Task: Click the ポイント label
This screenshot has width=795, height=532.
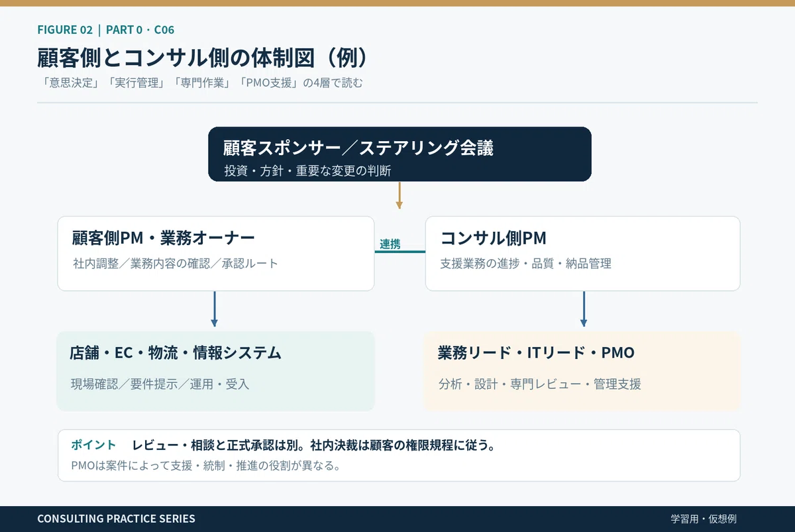Action: point(93,445)
